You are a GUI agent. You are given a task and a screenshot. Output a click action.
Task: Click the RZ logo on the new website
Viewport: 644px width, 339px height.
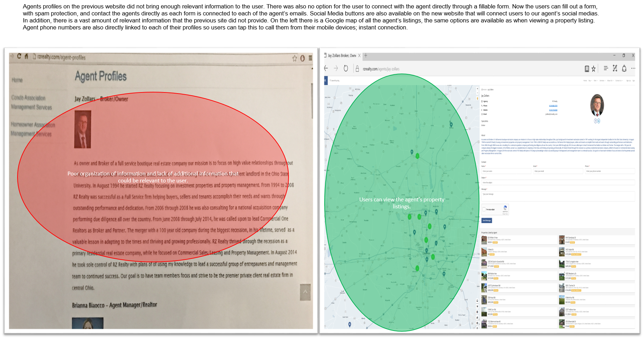click(325, 81)
